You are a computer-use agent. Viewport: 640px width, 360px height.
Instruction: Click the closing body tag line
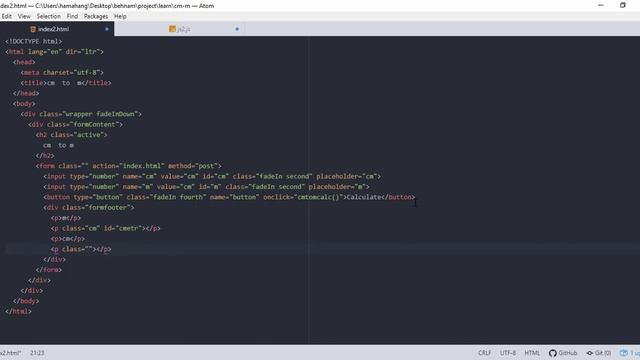(x=26, y=301)
